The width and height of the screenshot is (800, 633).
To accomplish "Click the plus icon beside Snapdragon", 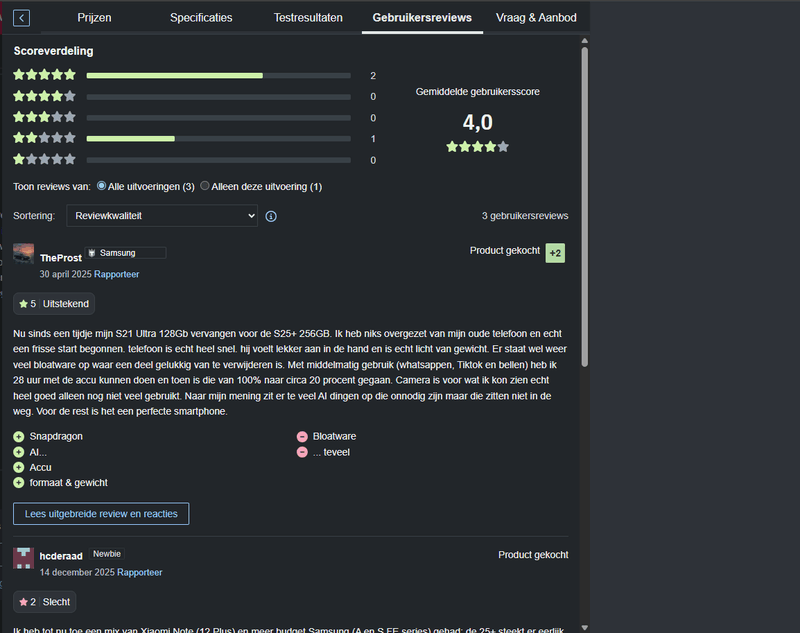I will pyautogui.click(x=19, y=437).
